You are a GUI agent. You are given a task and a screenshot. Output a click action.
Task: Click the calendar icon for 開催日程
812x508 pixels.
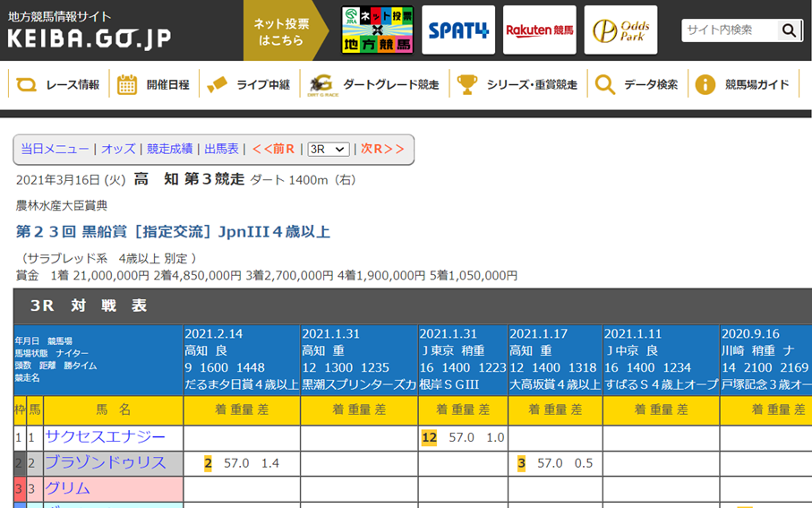128,85
